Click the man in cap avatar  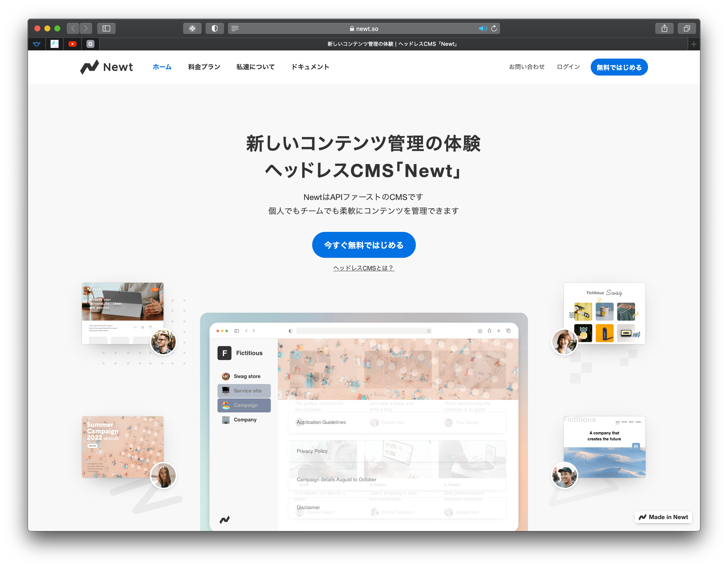[x=564, y=475]
